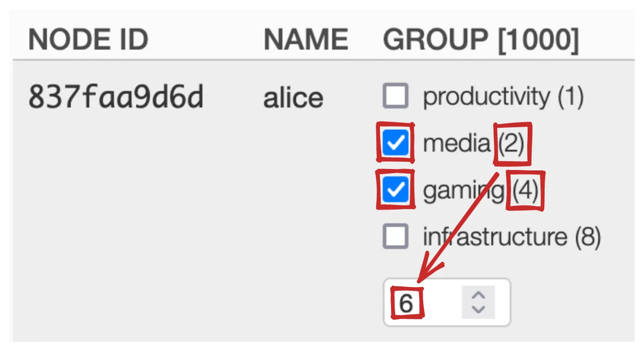Sort by the NODE ID column header
Screen dimensions: 644x351
(88, 40)
